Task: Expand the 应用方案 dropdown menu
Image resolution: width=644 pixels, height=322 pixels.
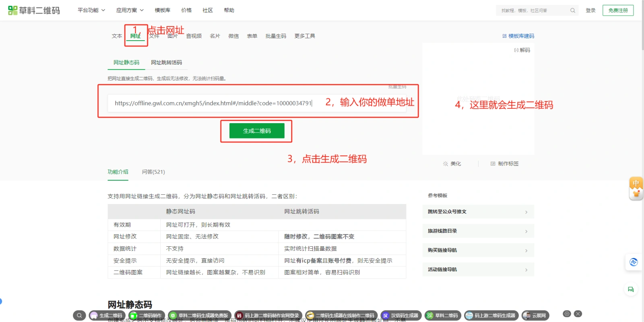Action: pos(130,10)
